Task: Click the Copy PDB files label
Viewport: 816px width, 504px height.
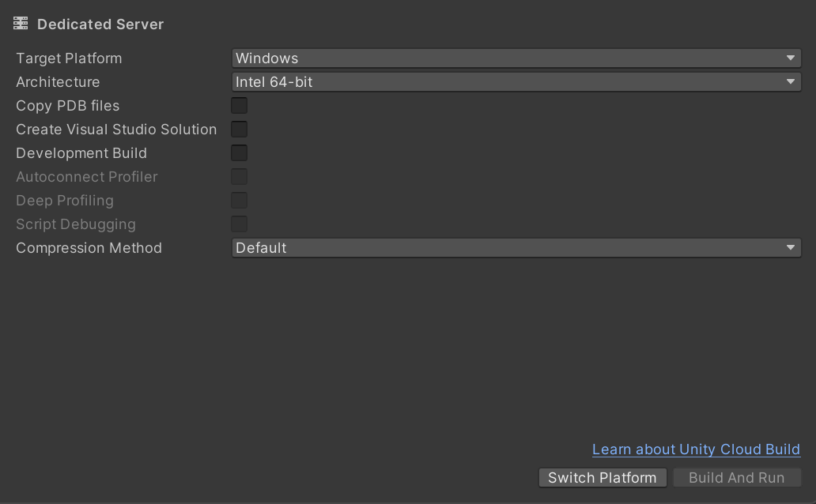Action: [x=68, y=106]
